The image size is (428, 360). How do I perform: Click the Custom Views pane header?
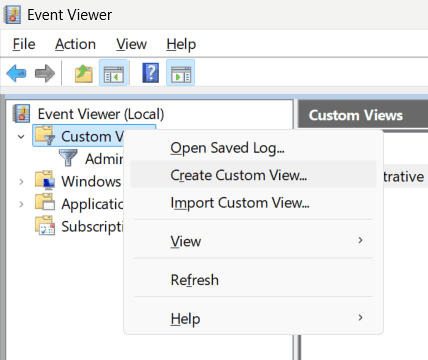click(363, 114)
